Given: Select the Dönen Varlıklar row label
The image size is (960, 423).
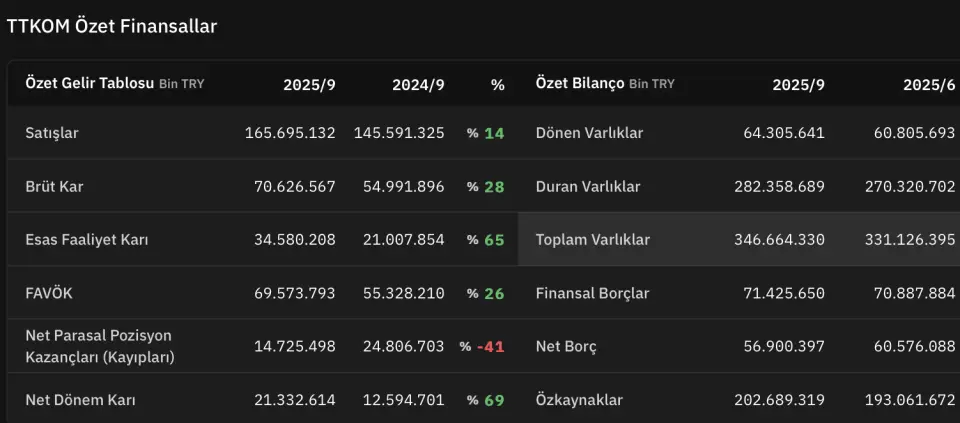Looking at the screenshot, I should 589,133.
